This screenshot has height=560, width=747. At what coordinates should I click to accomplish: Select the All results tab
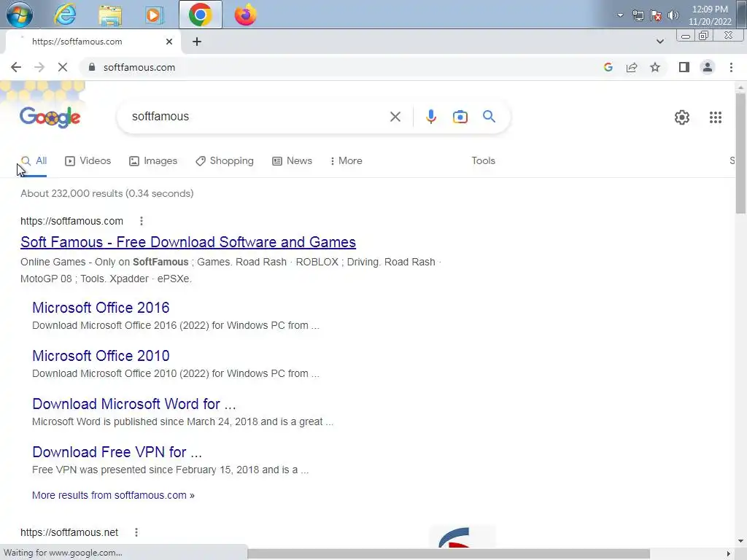34,161
